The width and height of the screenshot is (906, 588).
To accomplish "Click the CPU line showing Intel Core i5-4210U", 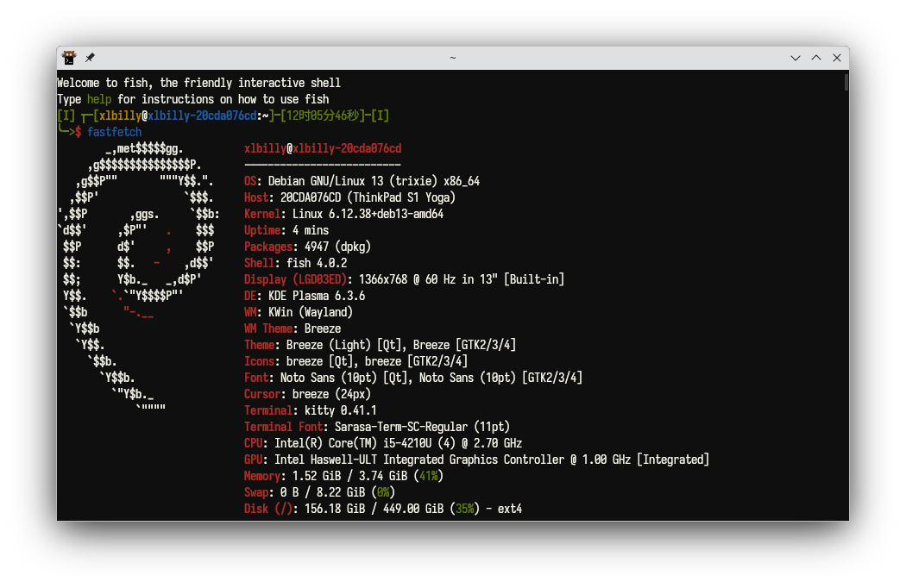I will pyautogui.click(x=371, y=443).
